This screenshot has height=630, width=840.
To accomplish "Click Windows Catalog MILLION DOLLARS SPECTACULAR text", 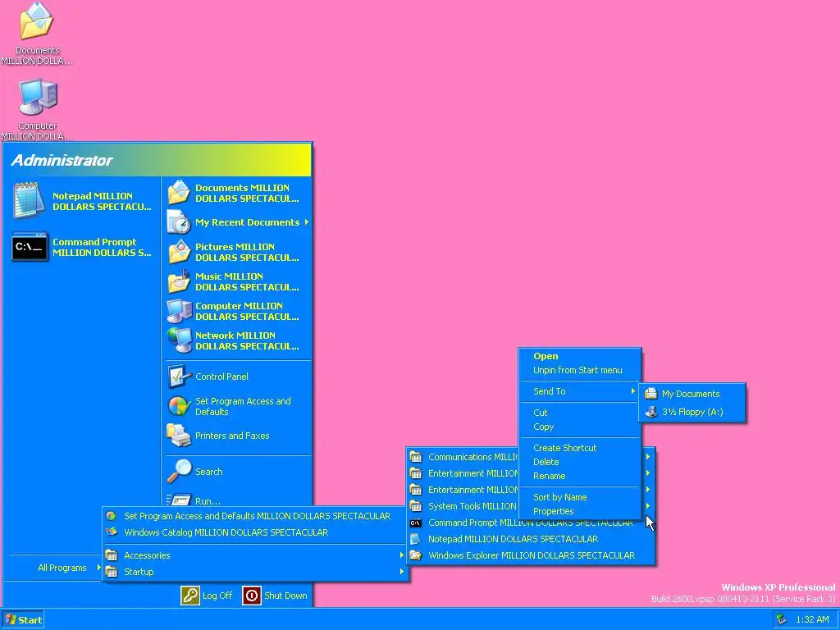I will [x=226, y=532].
